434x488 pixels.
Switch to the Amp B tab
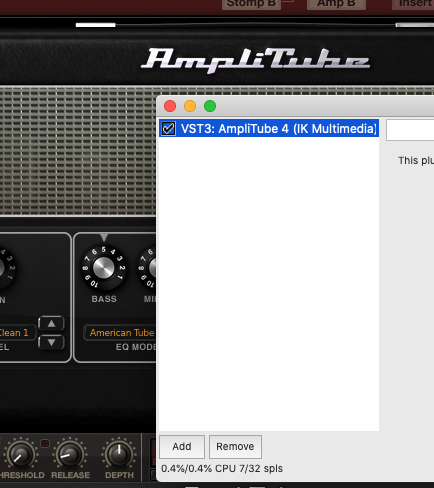coord(336,4)
